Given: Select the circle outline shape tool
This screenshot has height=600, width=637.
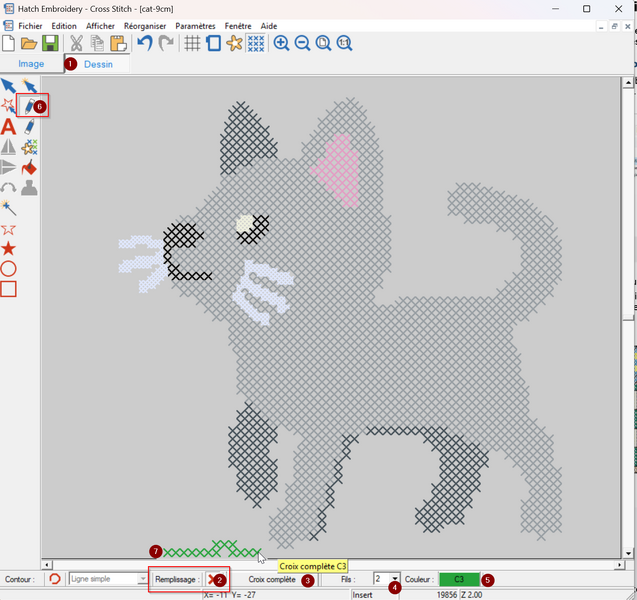Looking at the screenshot, I should click(8, 268).
